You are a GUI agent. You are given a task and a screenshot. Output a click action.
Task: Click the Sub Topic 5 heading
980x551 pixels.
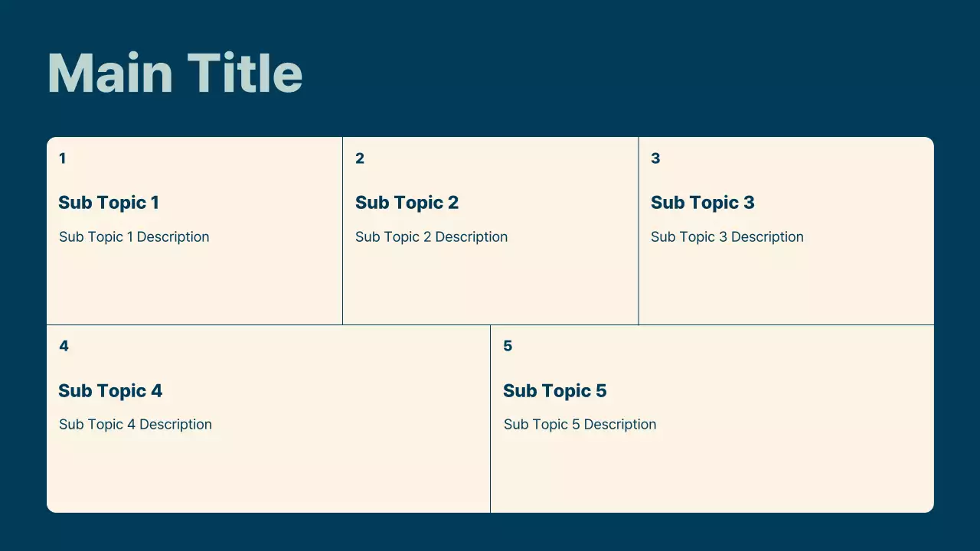click(x=554, y=391)
